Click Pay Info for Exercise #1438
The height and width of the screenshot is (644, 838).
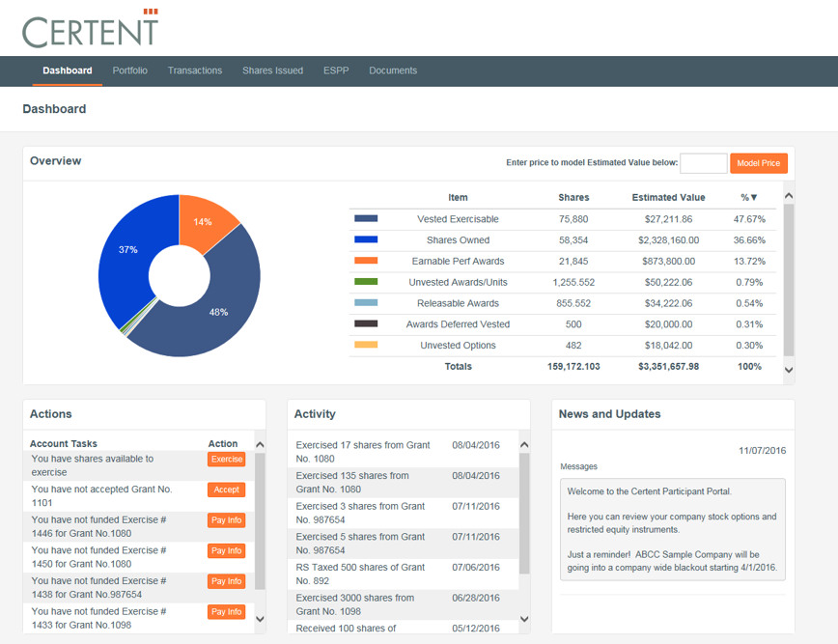[x=227, y=581]
